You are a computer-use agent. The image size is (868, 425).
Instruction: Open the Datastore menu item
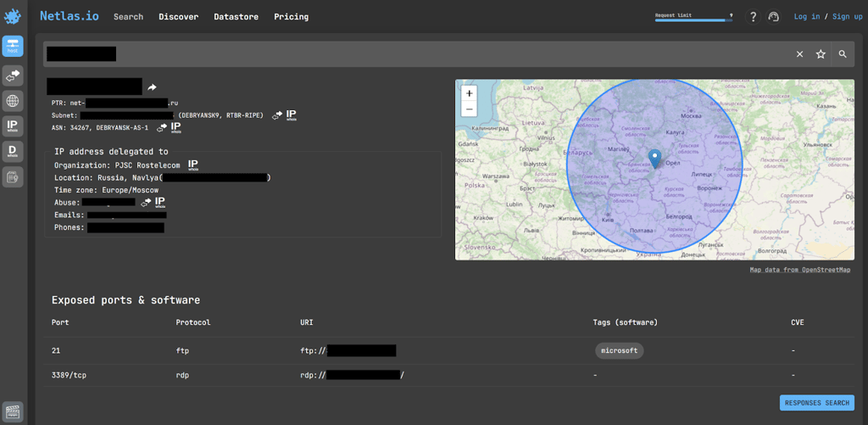(236, 17)
